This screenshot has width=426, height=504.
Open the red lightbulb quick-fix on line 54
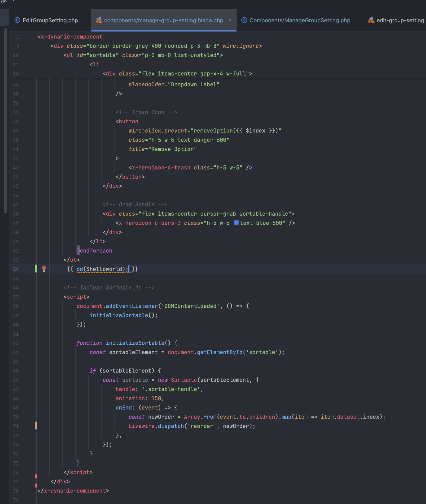(44, 269)
